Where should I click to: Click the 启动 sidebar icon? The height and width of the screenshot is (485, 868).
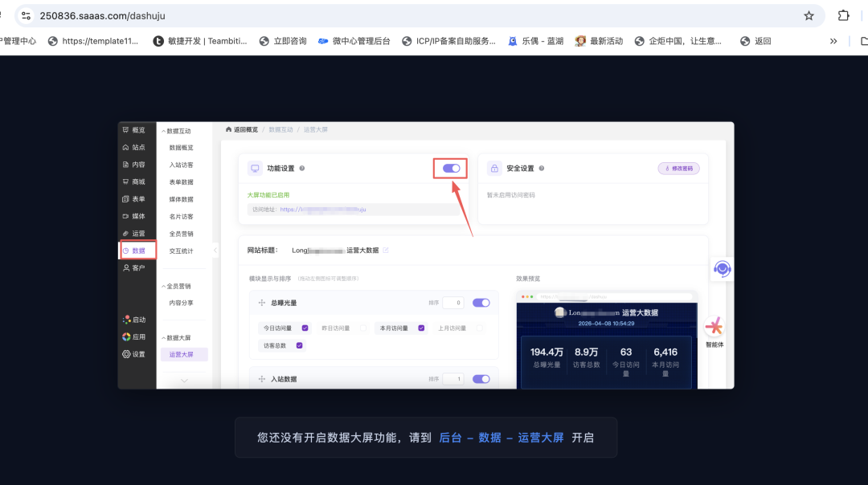point(127,320)
